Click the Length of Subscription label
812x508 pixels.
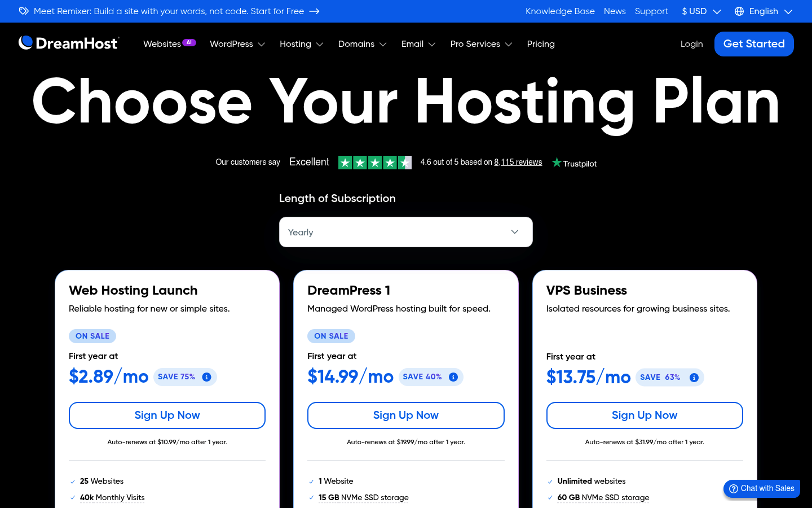point(337,198)
